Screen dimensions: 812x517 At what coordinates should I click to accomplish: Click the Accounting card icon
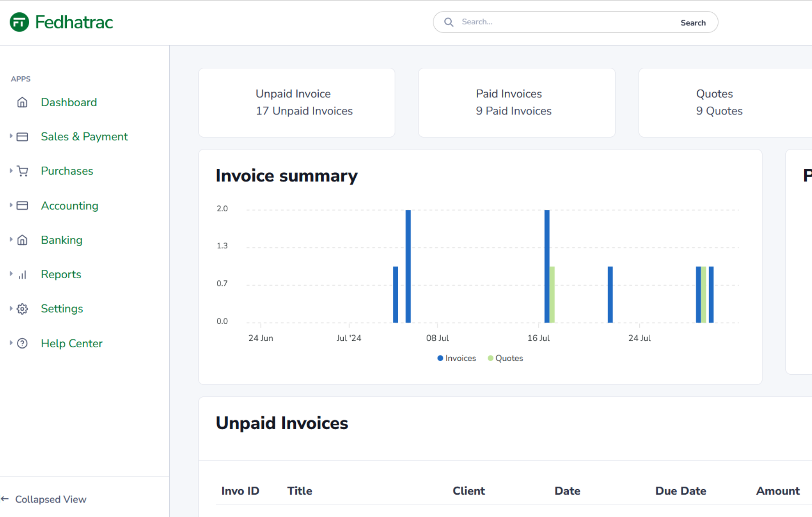[x=22, y=206]
